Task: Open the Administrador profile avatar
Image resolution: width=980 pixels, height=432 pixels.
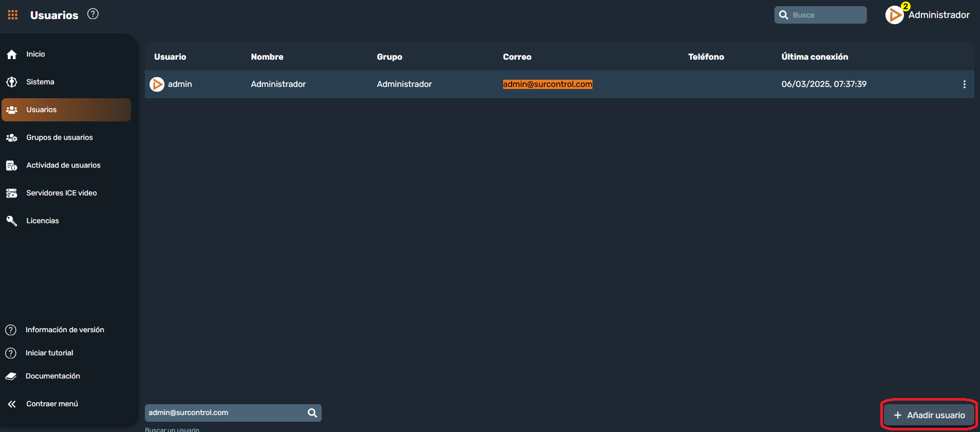Action: coord(895,15)
